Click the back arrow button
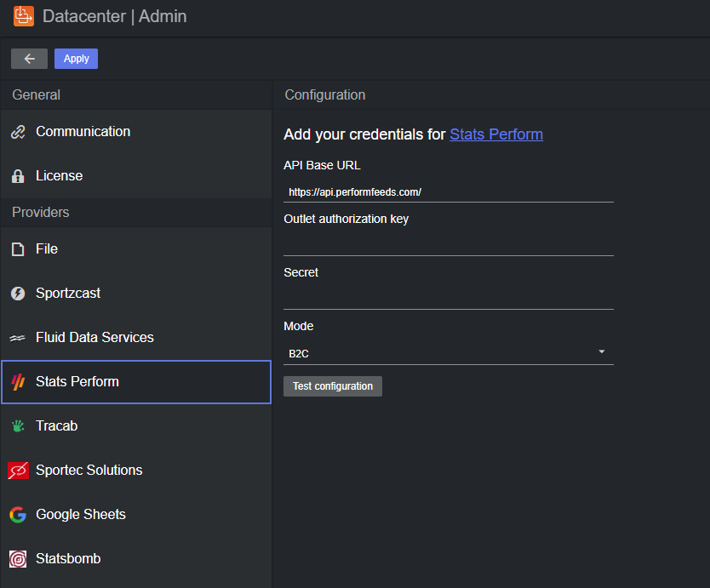Screen dimensions: 710x588 click(30, 59)
